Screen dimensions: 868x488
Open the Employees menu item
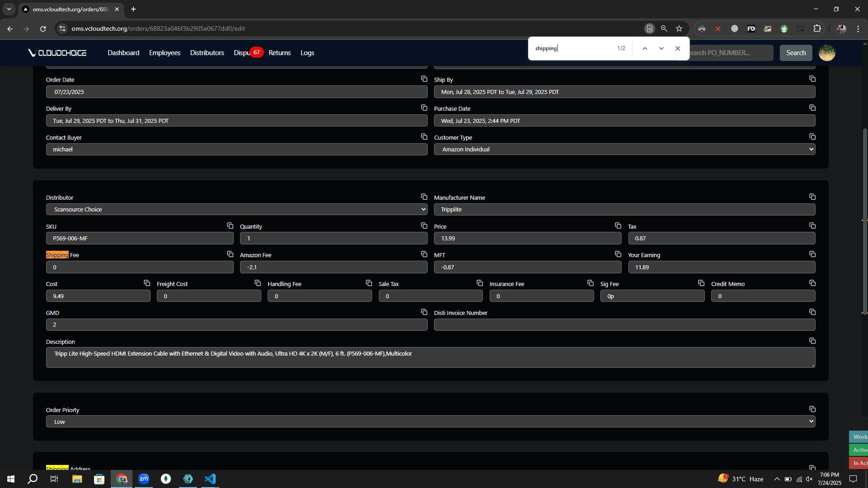click(x=165, y=53)
